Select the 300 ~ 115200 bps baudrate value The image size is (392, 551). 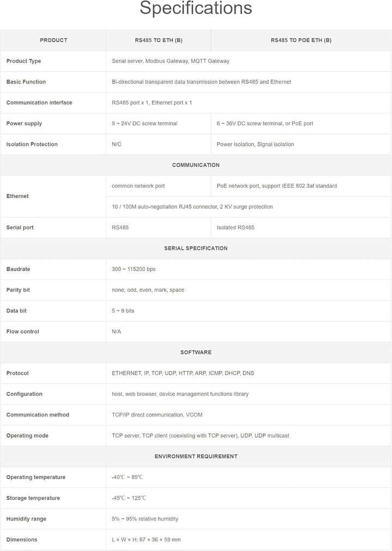click(x=133, y=269)
